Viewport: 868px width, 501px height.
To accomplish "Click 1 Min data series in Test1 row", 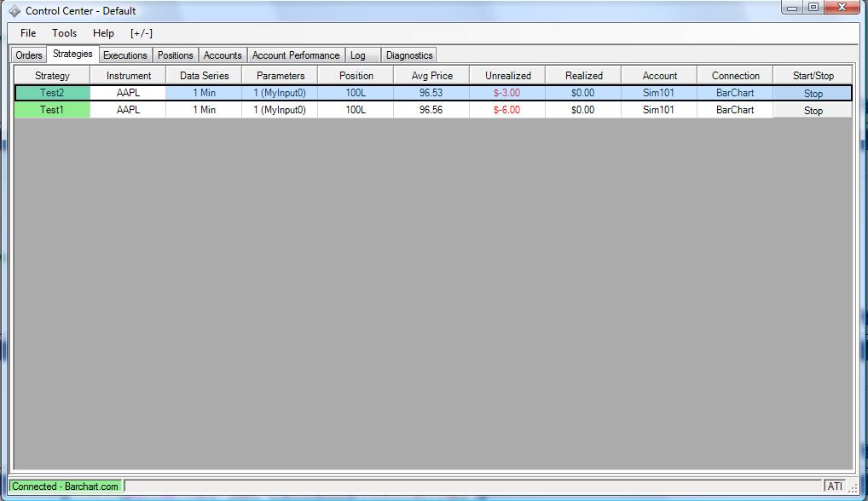I will click(204, 110).
